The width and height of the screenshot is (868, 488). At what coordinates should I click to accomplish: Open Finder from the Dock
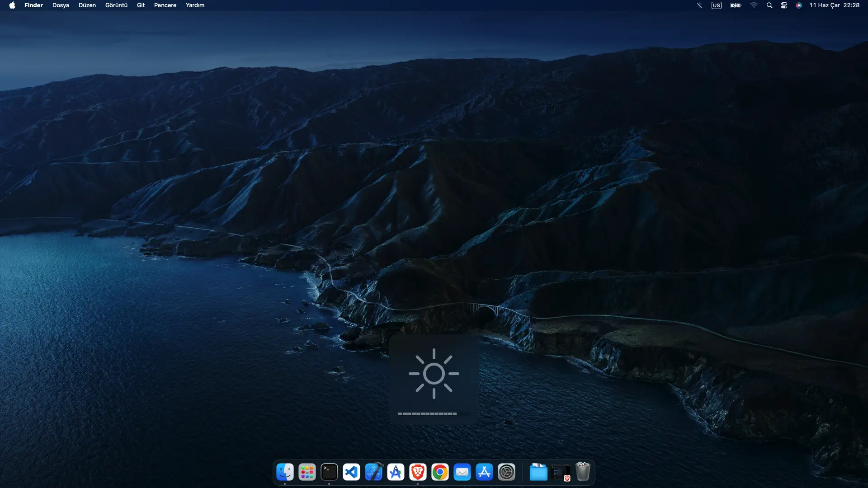[x=285, y=472]
